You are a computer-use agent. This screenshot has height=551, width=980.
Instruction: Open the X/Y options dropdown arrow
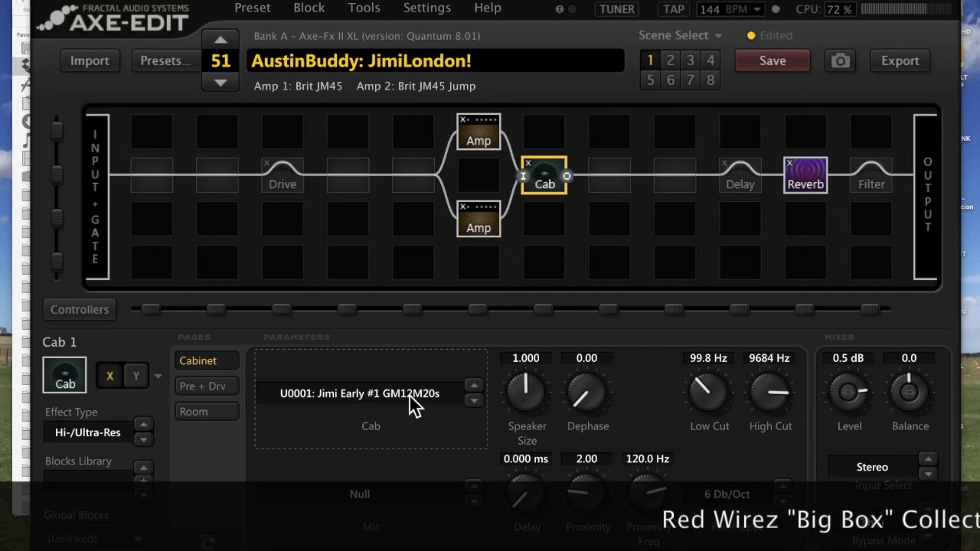158,376
